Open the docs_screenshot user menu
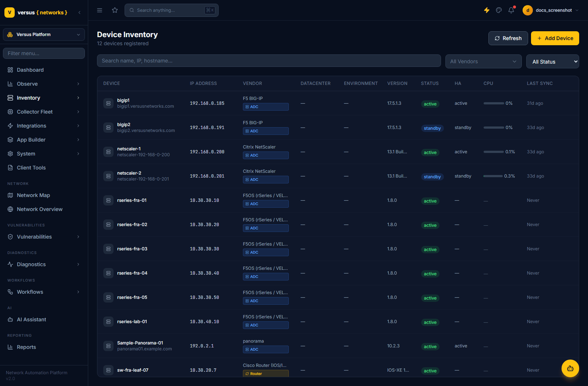588x386 pixels. [551, 10]
